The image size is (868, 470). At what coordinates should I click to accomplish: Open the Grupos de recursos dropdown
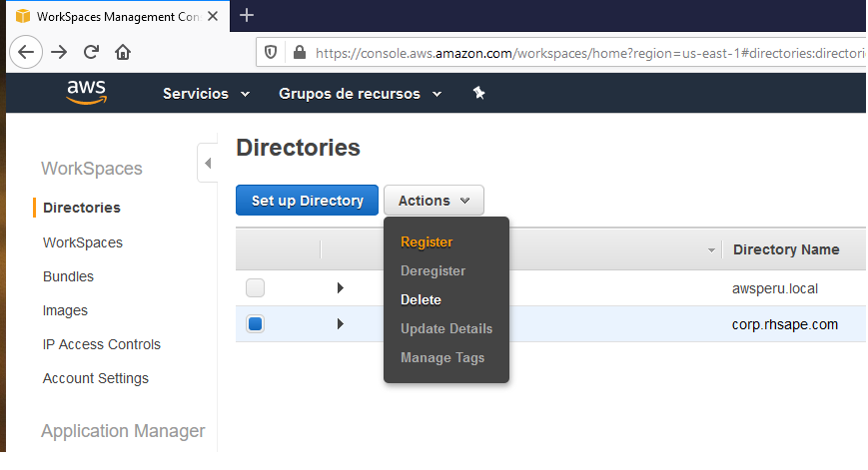360,94
